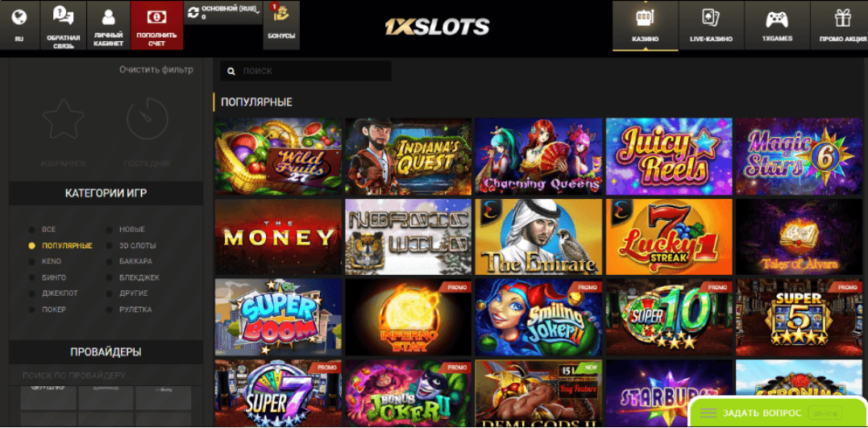Open the Избранное star icon

[x=64, y=119]
